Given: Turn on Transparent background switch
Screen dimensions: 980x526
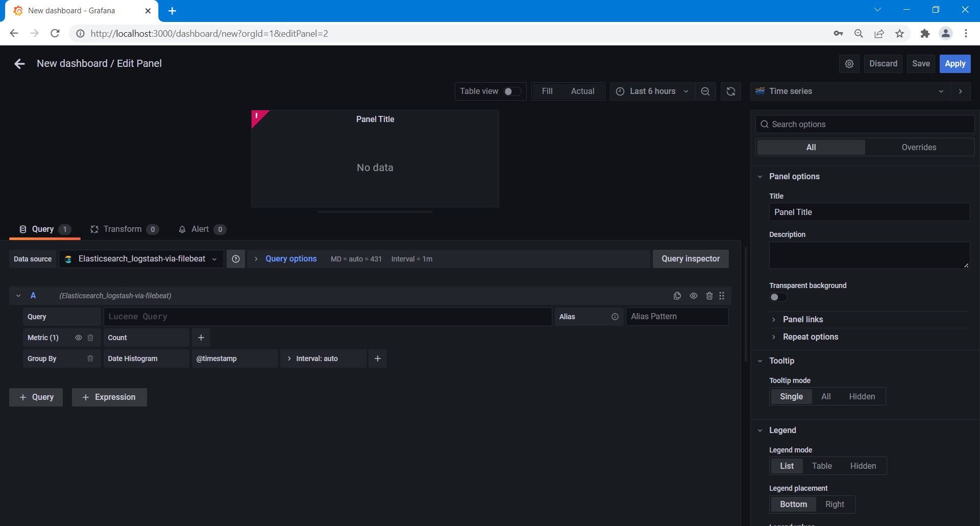Looking at the screenshot, I should pos(778,297).
